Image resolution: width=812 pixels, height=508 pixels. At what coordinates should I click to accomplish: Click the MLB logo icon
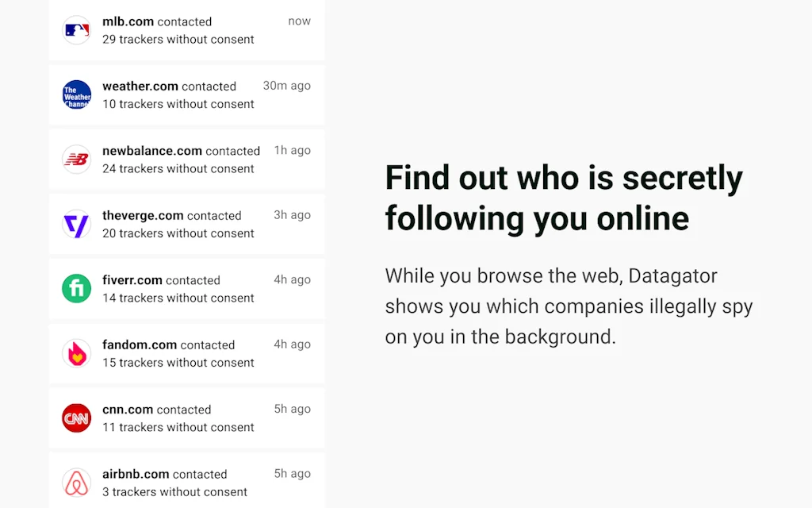click(x=76, y=30)
